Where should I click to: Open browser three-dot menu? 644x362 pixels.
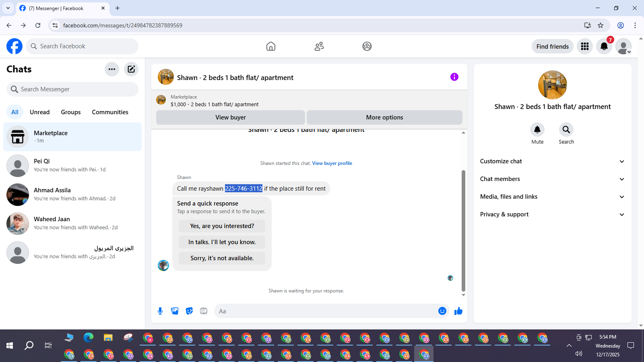click(x=635, y=25)
